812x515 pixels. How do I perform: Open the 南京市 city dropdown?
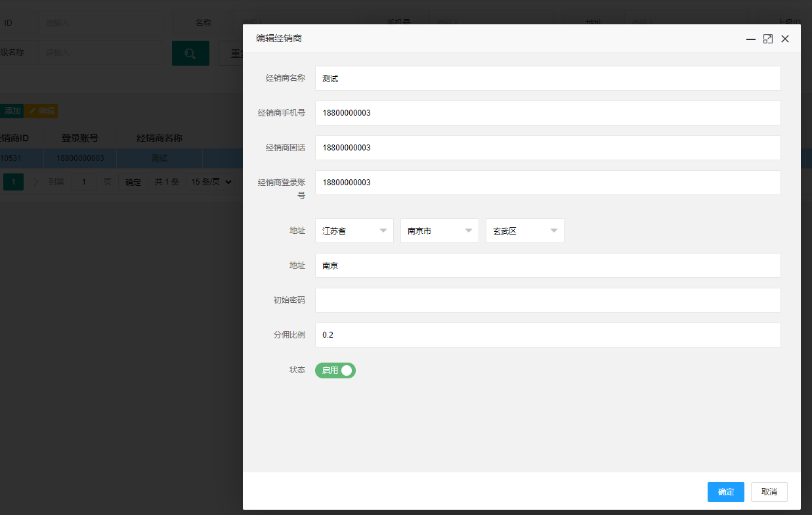(x=440, y=231)
